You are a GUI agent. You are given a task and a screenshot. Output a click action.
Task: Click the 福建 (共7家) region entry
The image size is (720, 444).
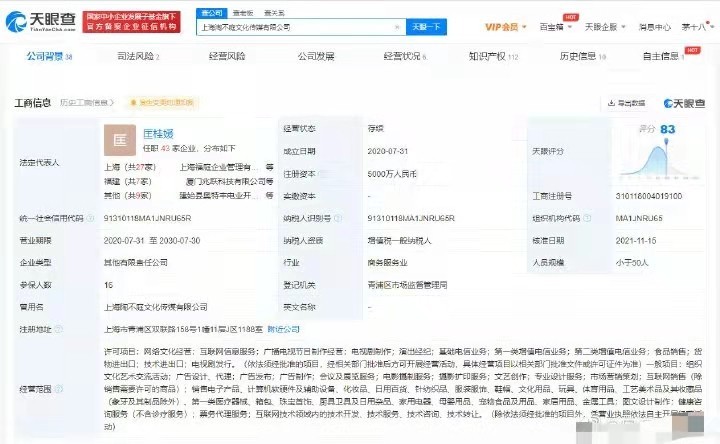[x=128, y=181]
